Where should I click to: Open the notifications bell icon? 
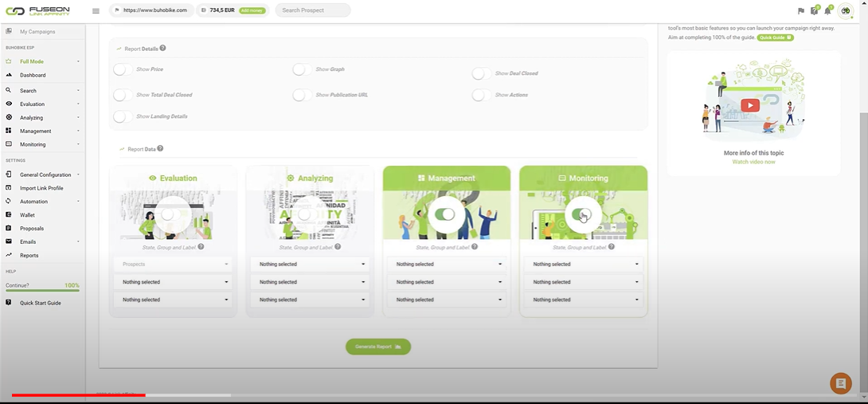(827, 10)
